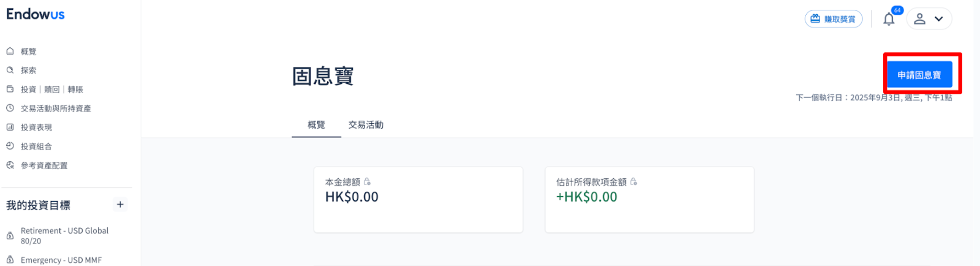Screen dimensions: 980x266
Task: Switch to the 交易活動 tab
Action: click(x=366, y=125)
